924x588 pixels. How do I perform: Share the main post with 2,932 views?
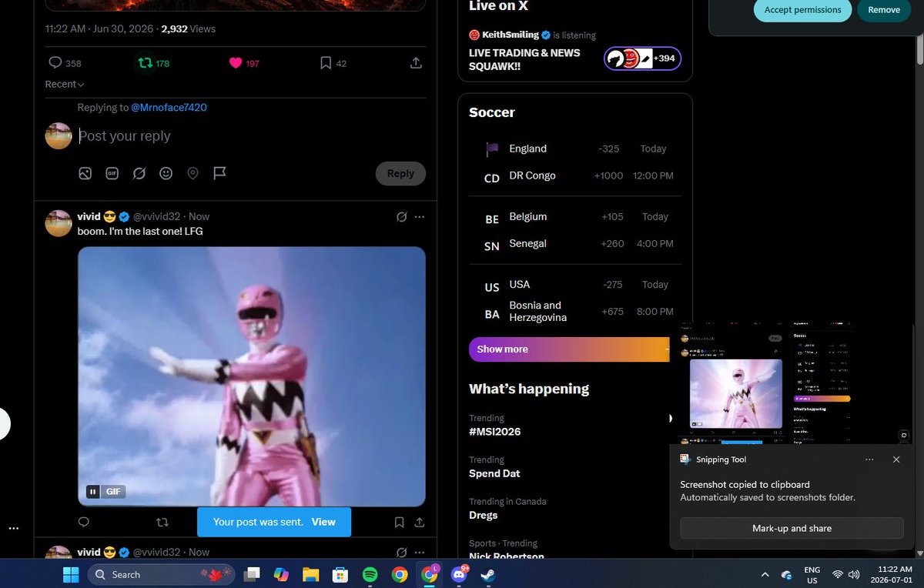pyautogui.click(x=416, y=63)
